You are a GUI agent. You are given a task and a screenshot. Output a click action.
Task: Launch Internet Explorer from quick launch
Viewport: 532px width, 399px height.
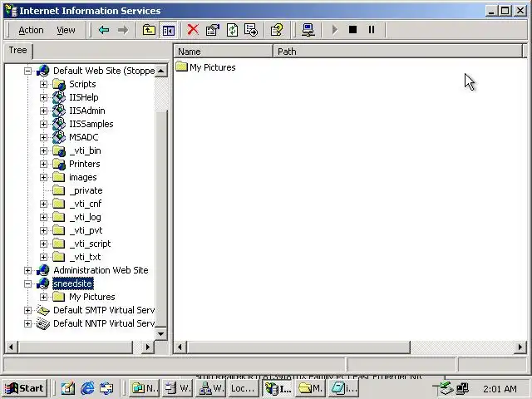click(87, 388)
